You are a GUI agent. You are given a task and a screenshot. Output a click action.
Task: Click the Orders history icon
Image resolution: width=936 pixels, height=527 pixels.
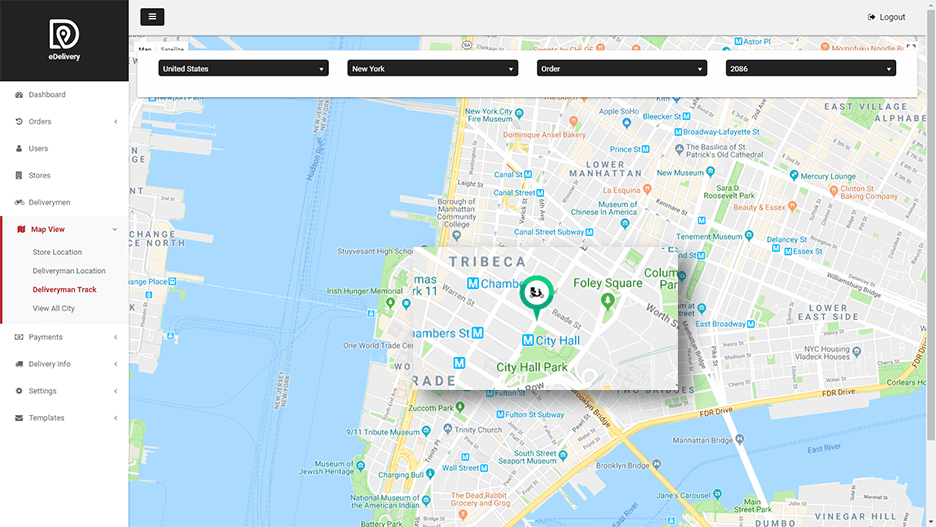click(19, 122)
